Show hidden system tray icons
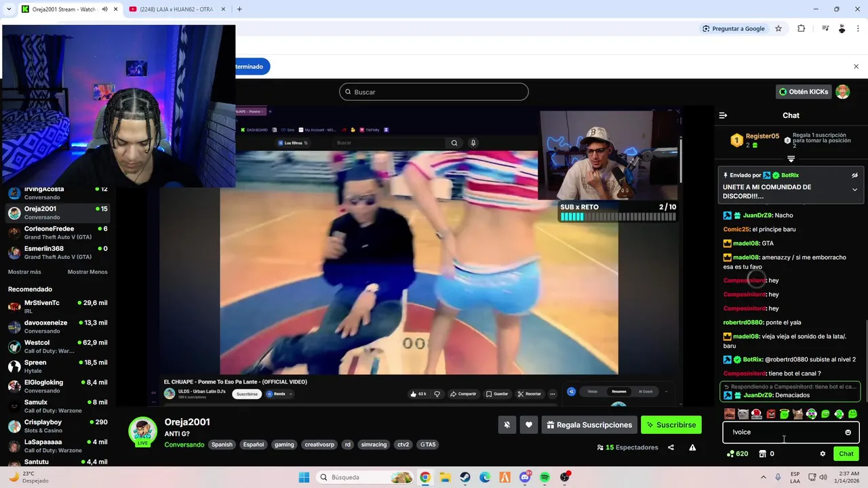 [762, 477]
